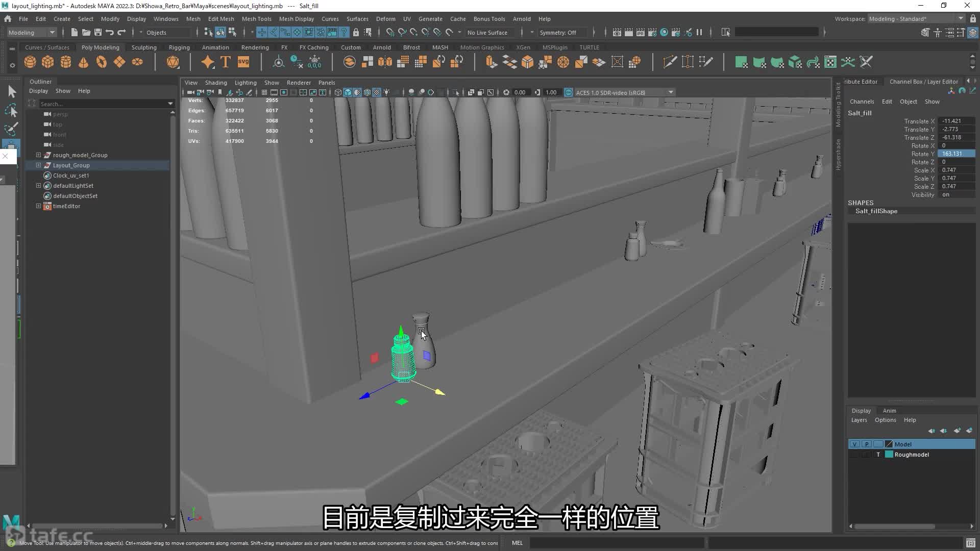Toggle Model layer visibility V box

(854, 444)
